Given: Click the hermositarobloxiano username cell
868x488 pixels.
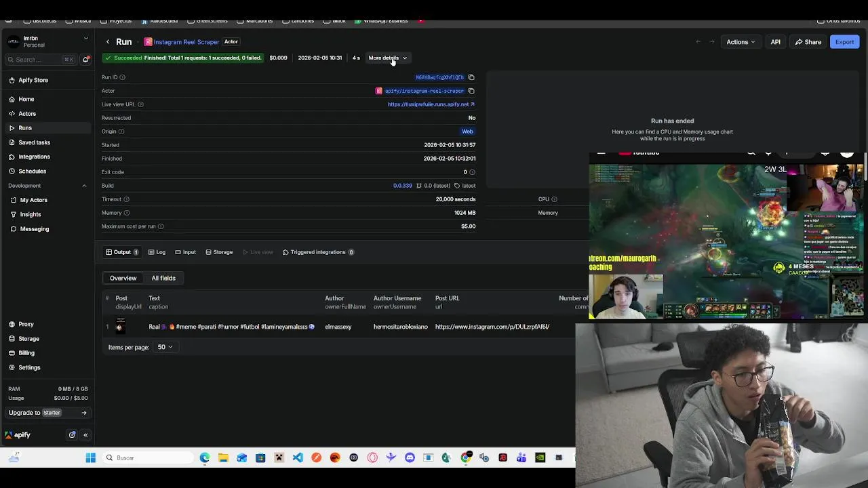Looking at the screenshot, I should [401, 327].
